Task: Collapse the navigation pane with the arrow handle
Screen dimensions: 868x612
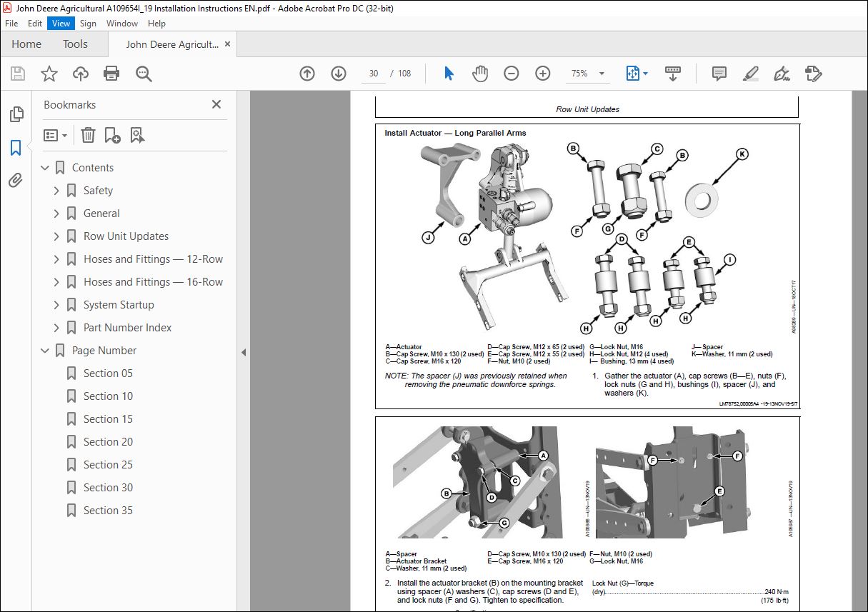Action: click(244, 352)
